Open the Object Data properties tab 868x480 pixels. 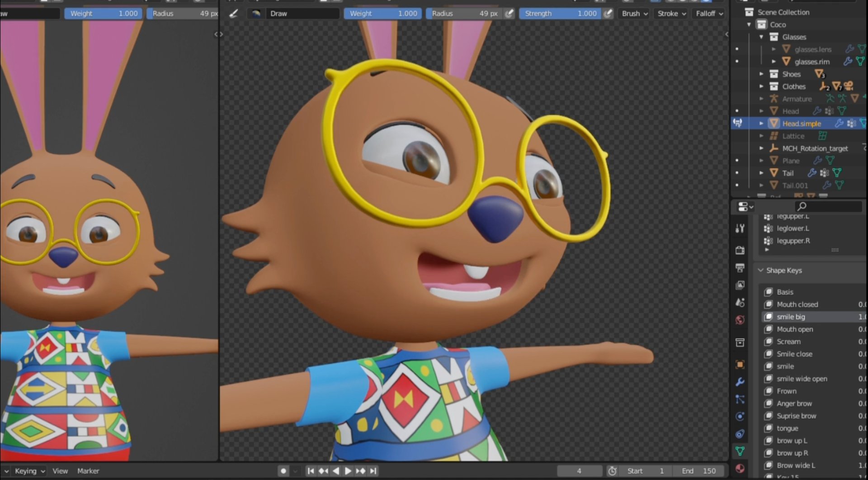(740, 451)
